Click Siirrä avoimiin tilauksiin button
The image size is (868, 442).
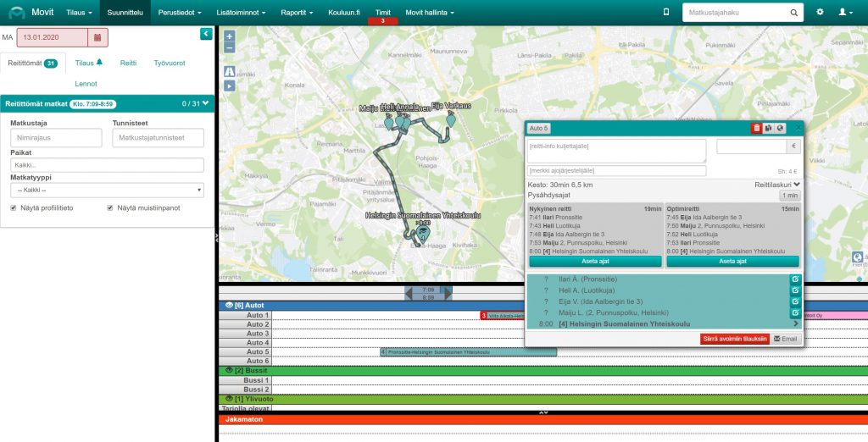click(734, 339)
